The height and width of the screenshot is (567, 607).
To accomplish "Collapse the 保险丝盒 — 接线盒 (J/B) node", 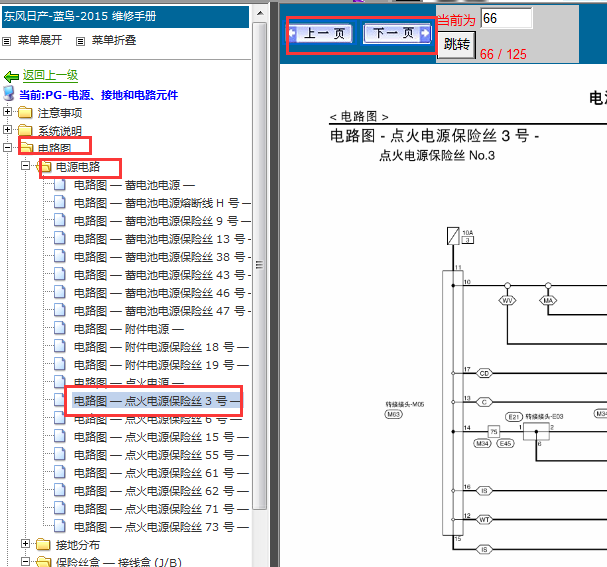I will click(x=25, y=562).
